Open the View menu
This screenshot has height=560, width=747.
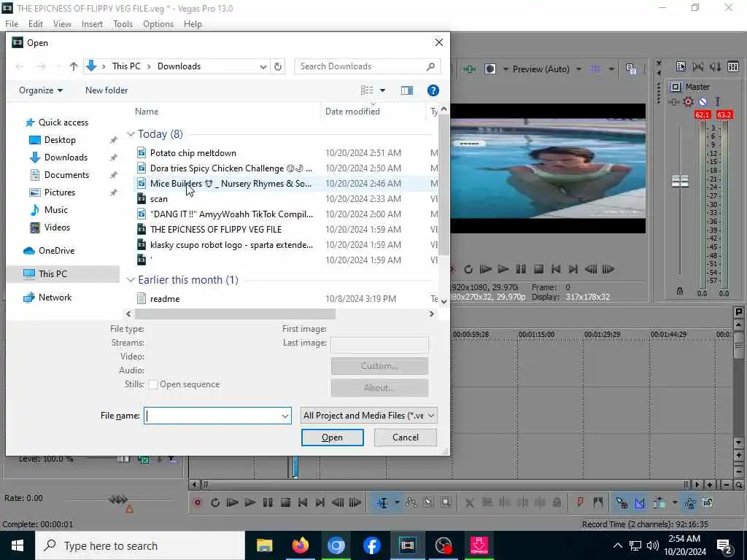tap(62, 24)
